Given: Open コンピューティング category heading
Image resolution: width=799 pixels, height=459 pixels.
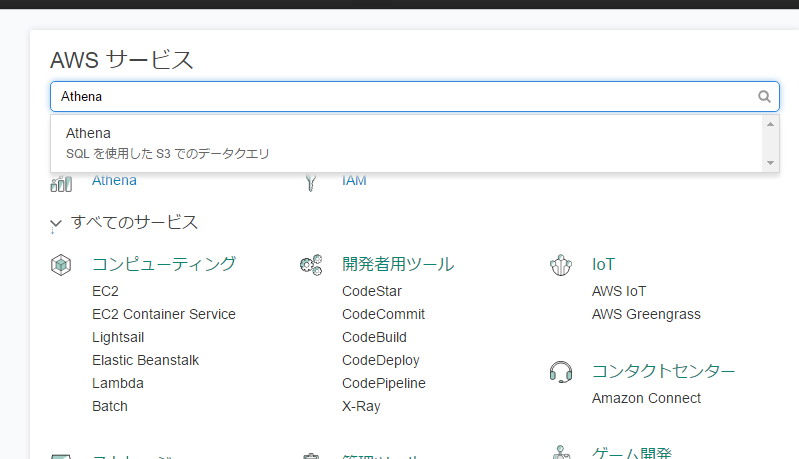Looking at the screenshot, I should click(x=164, y=264).
